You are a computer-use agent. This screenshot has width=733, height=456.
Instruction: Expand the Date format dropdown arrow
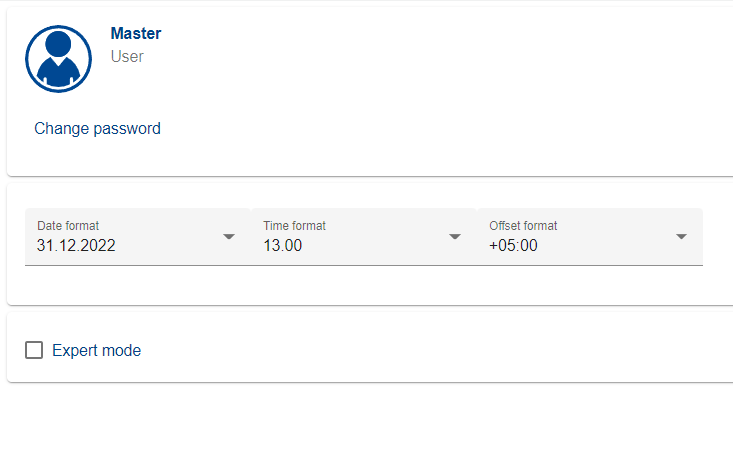pyautogui.click(x=229, y=237)
